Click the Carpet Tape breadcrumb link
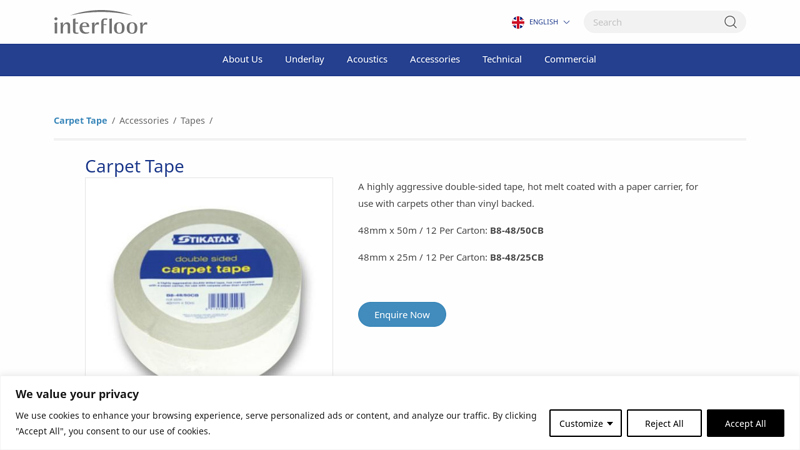 point(80,120)
